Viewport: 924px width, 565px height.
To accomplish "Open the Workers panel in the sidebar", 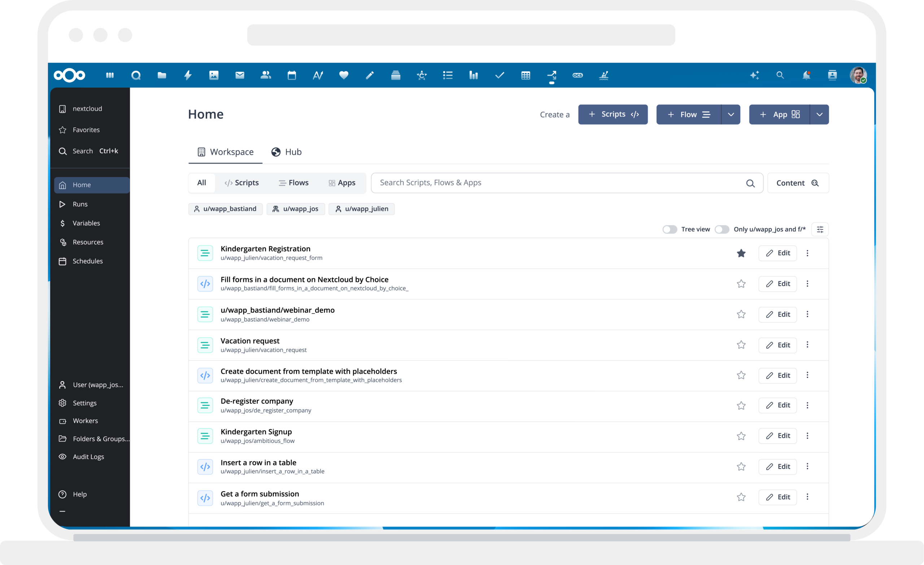I will point(85,421).
